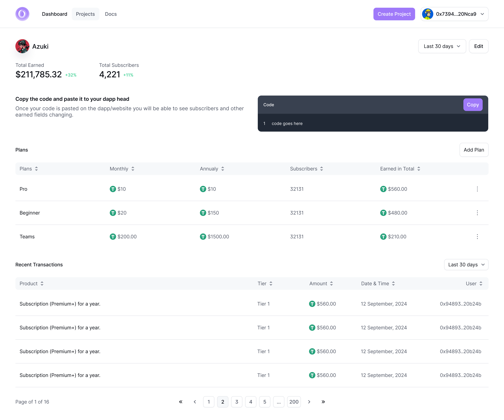This screenshot has height=420, width=504.
Task: Click Tether icon beside Beginner annual $150
Action: (x=203, y=213)
